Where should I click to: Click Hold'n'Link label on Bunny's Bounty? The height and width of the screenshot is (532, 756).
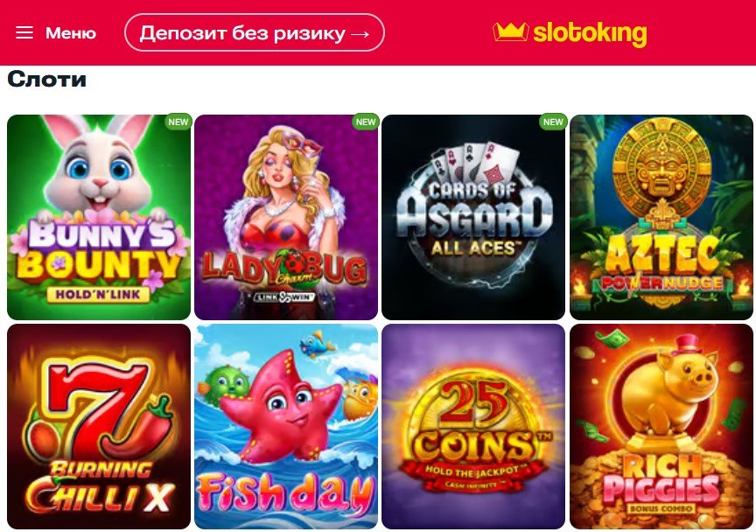click(98, 294)
